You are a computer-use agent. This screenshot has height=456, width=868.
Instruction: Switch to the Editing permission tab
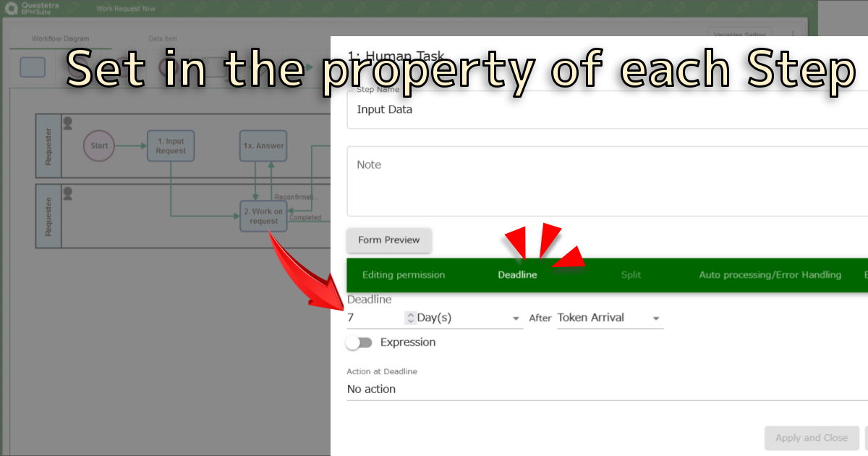[x=404, y=275]
